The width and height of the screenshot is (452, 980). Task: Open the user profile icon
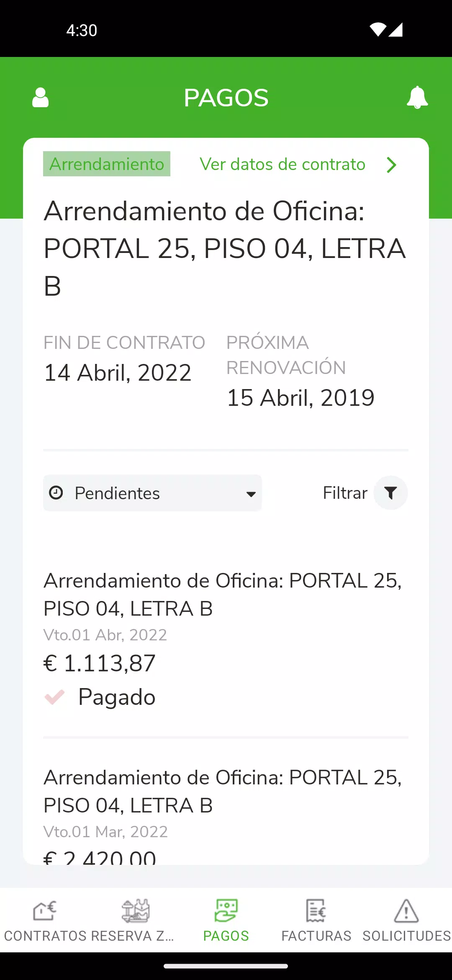(x=41, y=98)
